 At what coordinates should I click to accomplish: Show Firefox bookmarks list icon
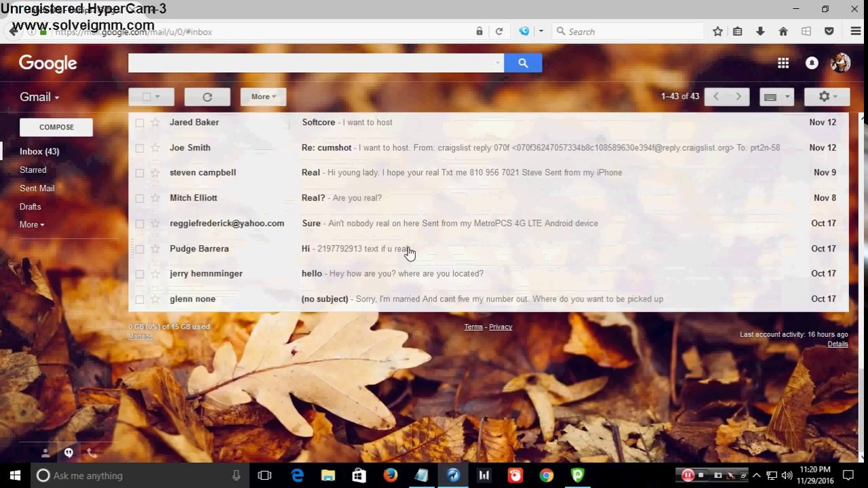pos(738,31)
